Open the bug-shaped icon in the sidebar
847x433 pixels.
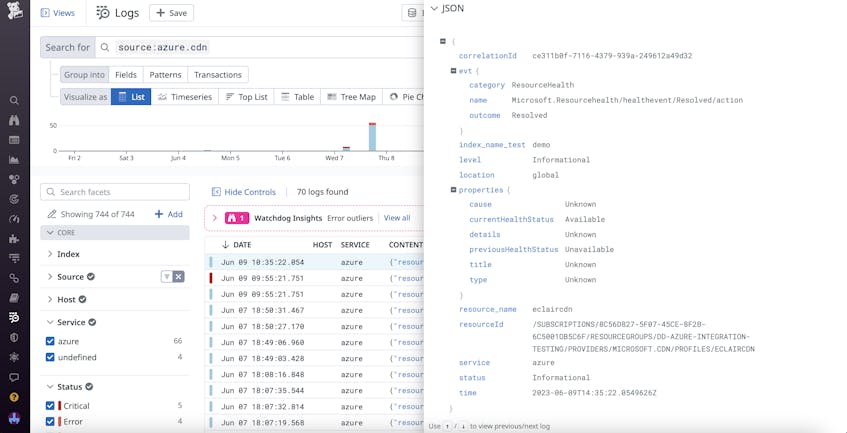pos(15,357)
